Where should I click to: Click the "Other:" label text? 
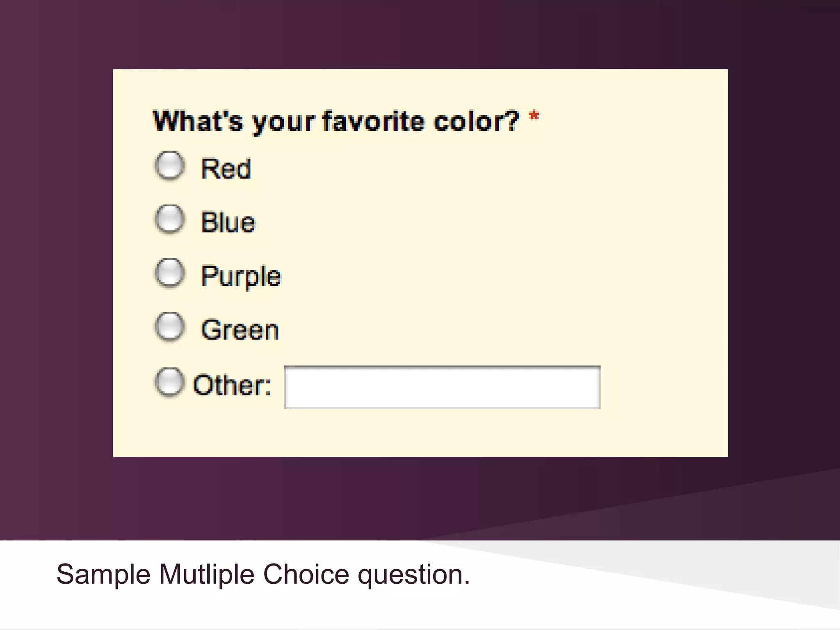click(232, 386)
